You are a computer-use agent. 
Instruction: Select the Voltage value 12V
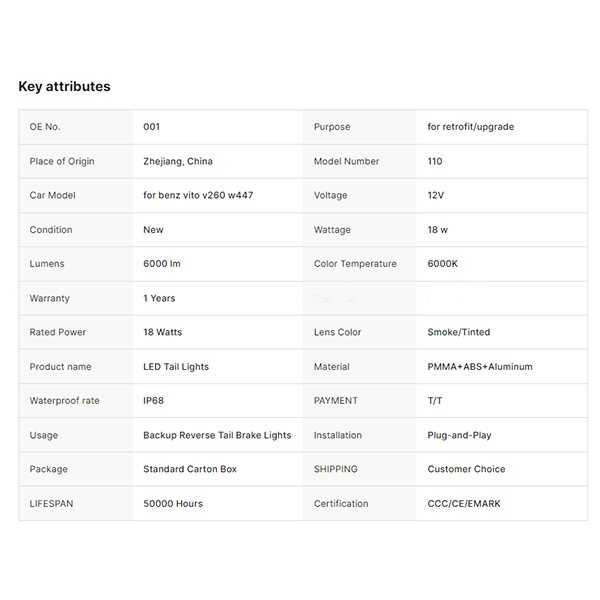point(436,195)
